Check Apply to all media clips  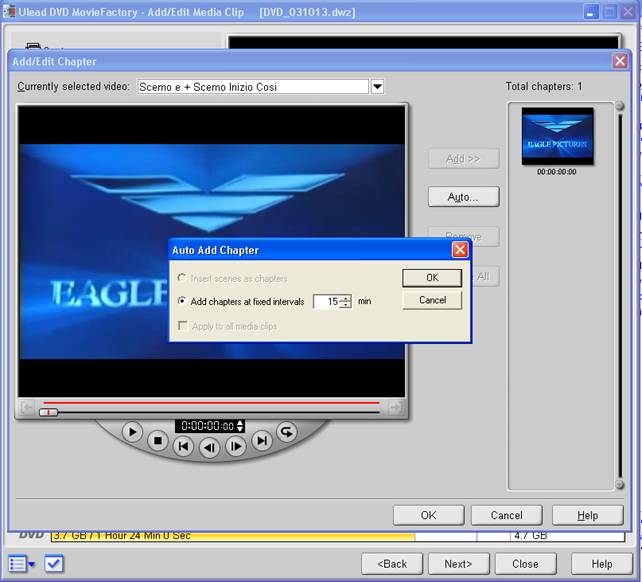228,326
